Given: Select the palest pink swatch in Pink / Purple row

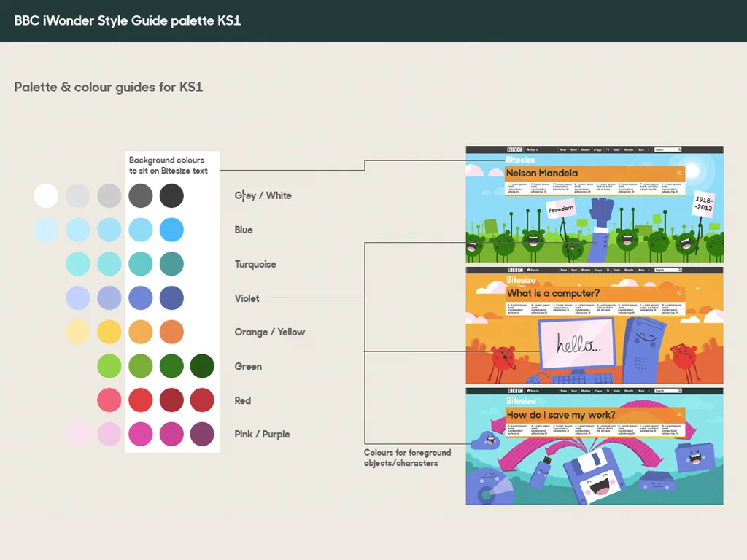Looking at the screenshot, I should tap(80, 435).
